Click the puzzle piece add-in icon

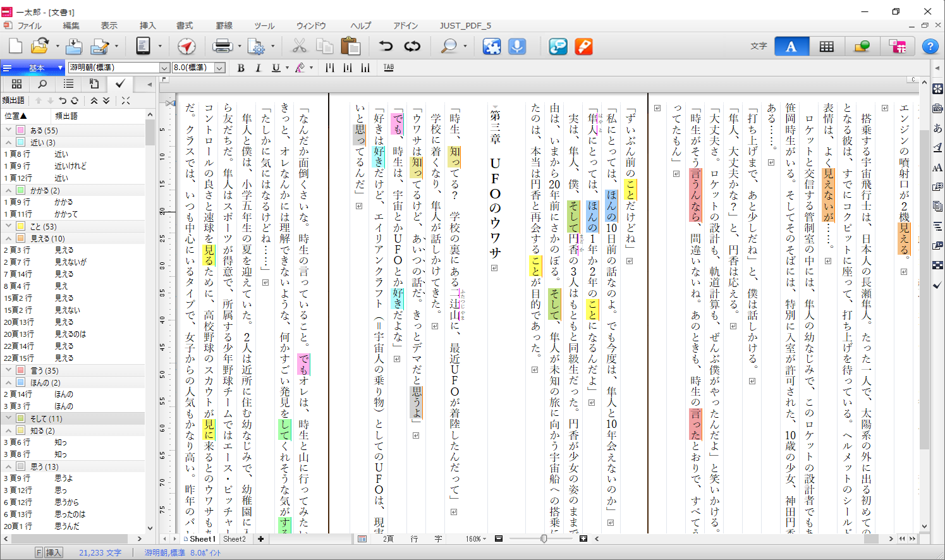[492, 46]
